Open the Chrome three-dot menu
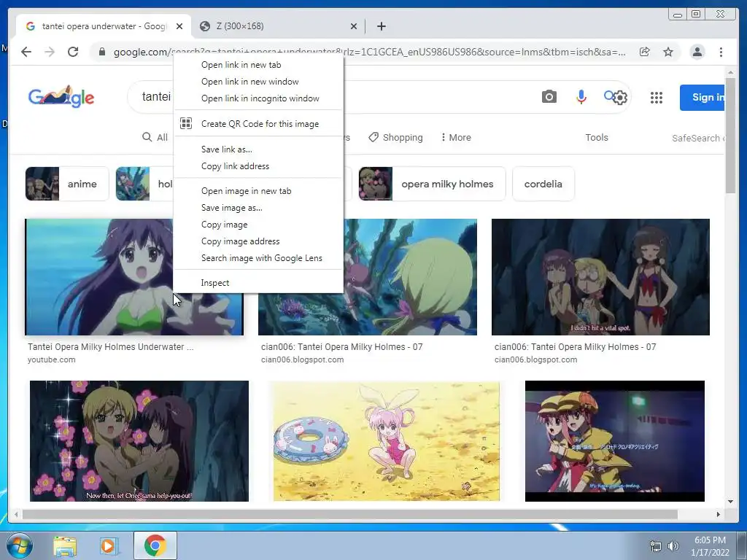Viewport: 747px width, 560px height. tap(721, 52)
